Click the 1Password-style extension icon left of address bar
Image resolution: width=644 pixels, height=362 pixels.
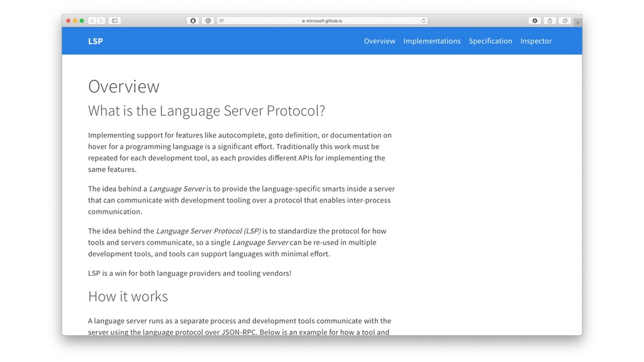[193, 21]
